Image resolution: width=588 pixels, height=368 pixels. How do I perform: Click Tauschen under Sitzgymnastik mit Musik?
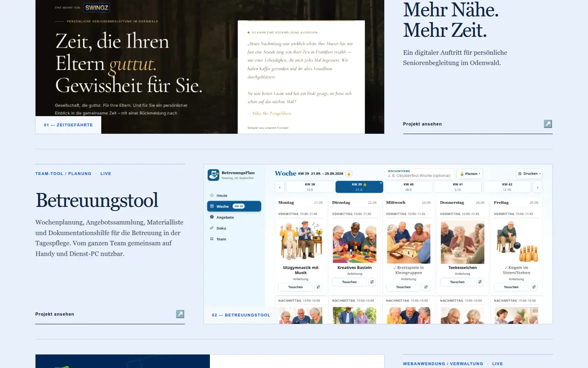pos(296,287)
